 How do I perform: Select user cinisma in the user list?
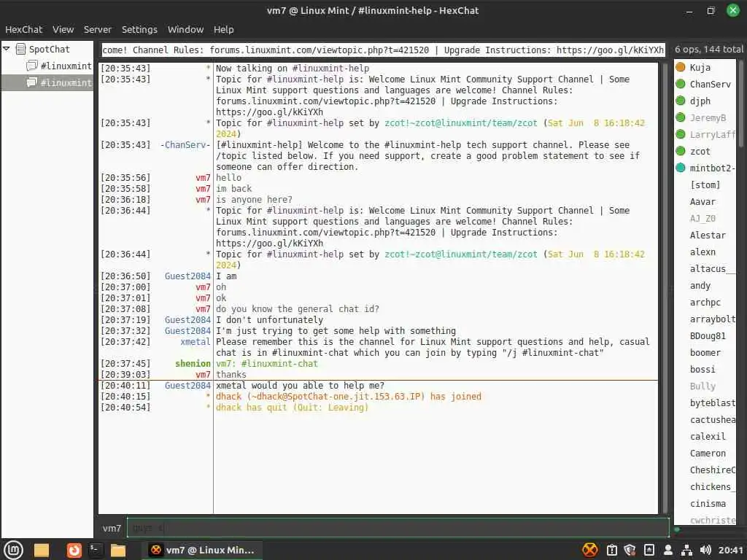point(708,503)
